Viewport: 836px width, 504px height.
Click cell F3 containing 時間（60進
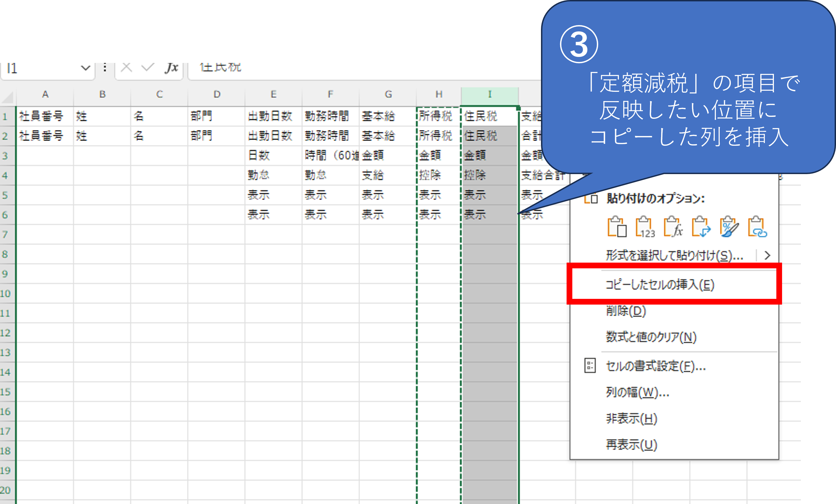330,156
